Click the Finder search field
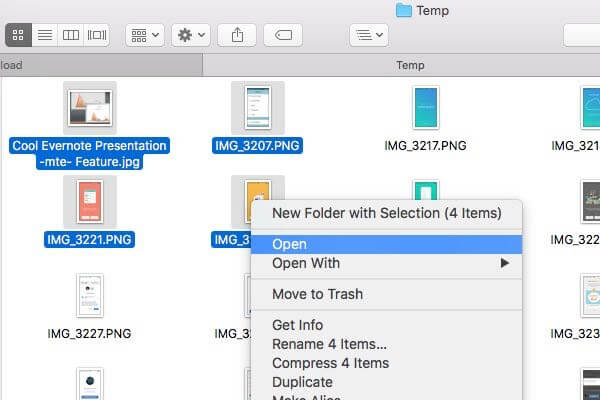This screenshot has height=400, width=600. pyautogui.click(x=582, y=35)
